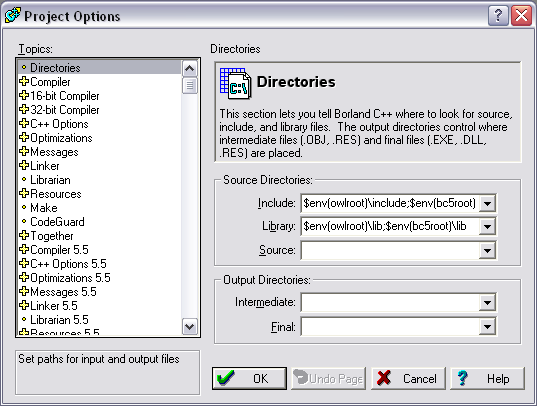This screenshot has width=537, height=406.
Task: Confirm settings with the OK button
Action: pyautogui.click(x=249, y=379)
